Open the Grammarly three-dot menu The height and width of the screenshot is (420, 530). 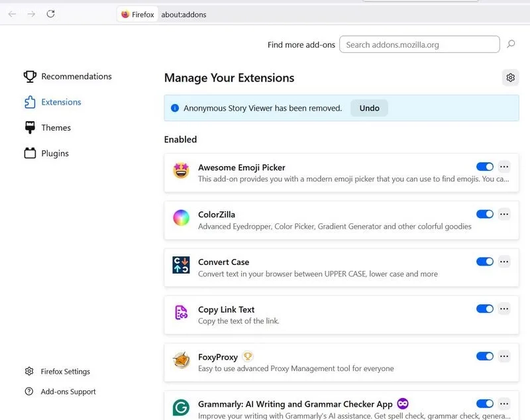click(x=504, y=403)
